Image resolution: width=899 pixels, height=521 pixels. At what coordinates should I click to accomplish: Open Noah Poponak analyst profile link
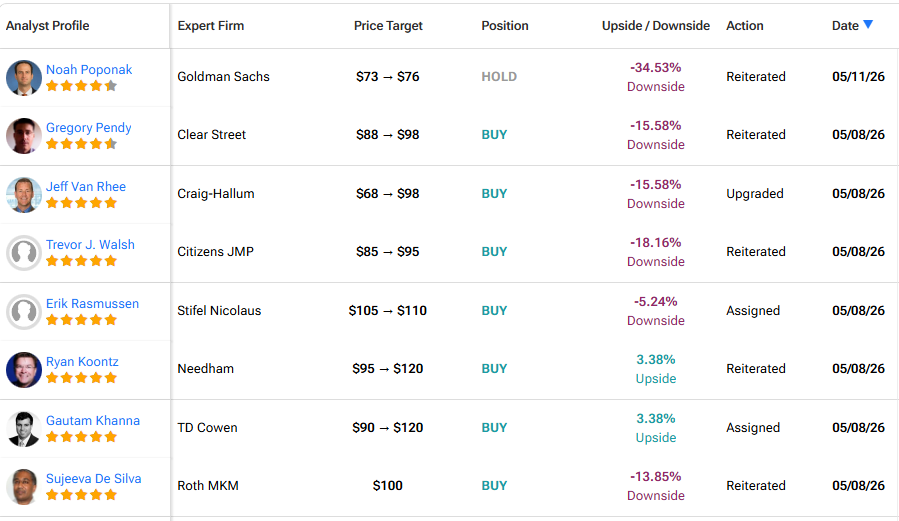coord(89,69)
